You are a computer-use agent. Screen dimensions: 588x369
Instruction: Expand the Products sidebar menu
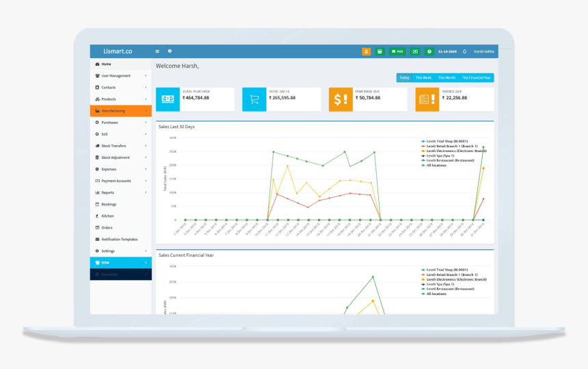pos(121,99)
